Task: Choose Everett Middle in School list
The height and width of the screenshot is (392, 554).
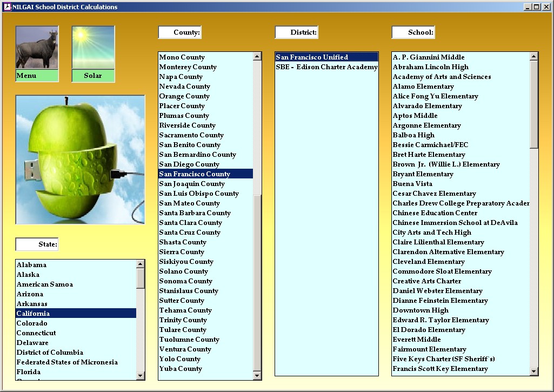Action: [416, 340]
